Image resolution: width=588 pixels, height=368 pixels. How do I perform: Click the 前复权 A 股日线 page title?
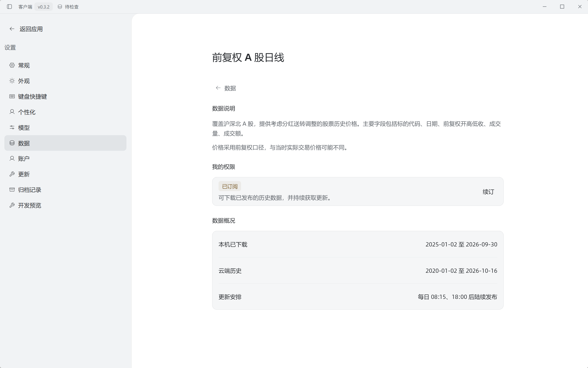click(x=248, y=58)
